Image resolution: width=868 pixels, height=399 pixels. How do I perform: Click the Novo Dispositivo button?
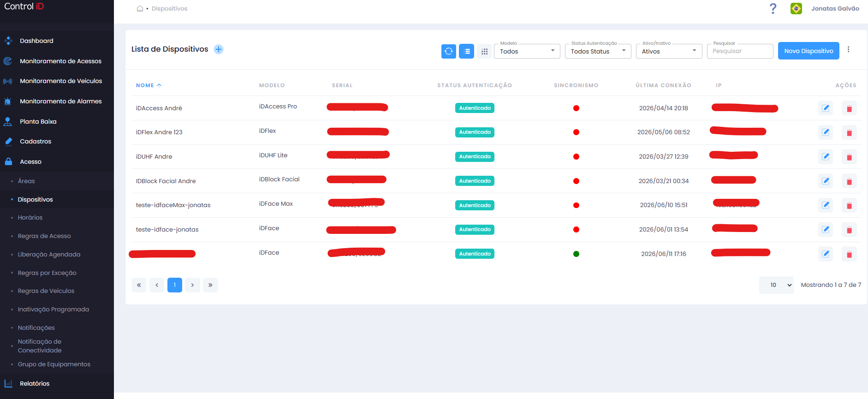point(809,51)
